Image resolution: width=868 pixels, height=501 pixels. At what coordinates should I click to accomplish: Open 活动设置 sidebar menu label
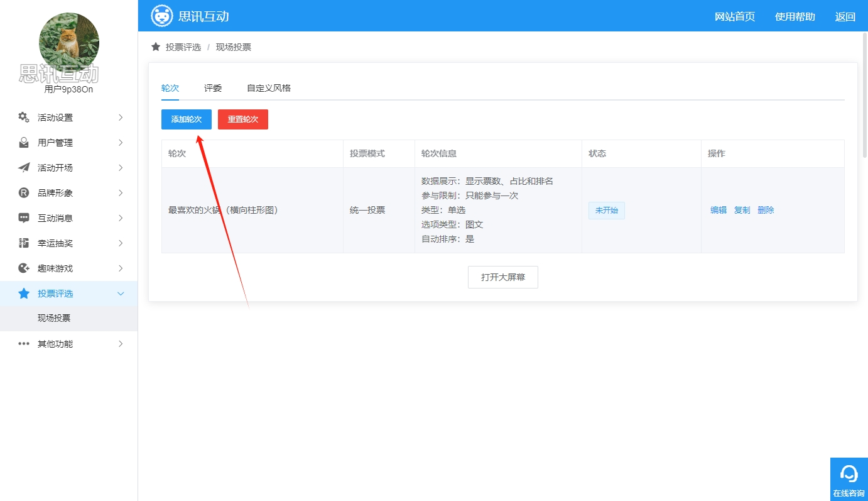point(55,118)
